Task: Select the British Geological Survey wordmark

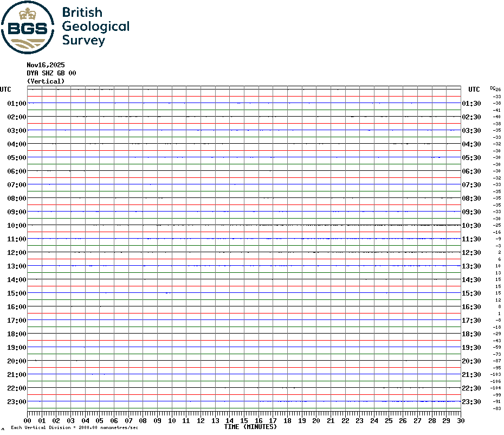Action: pyautogui.click(x=96, y=26)
